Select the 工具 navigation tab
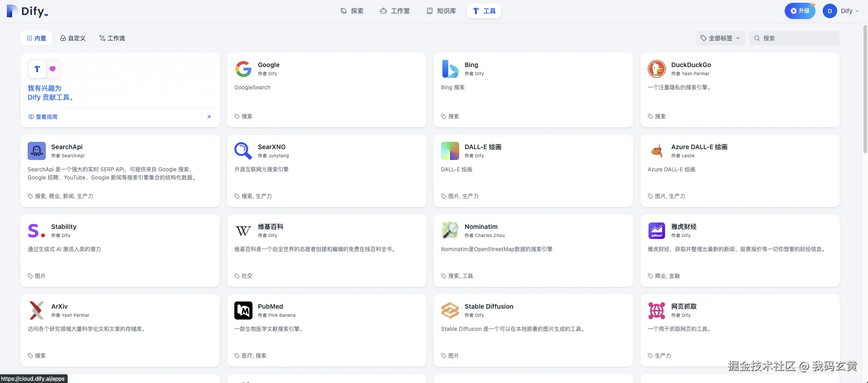This screenshot has width=868, height=383. 484,11
